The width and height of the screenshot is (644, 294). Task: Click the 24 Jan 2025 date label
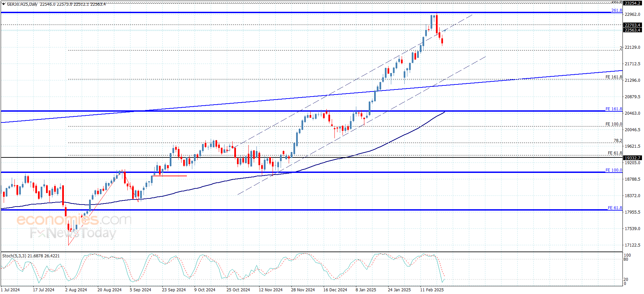[x=399, y=290]
